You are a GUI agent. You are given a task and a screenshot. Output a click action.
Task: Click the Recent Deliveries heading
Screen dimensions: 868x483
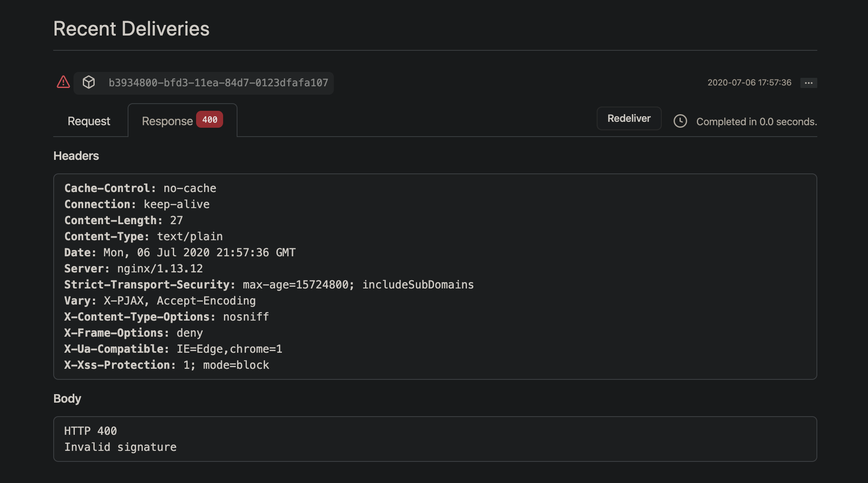click(131, 29)
